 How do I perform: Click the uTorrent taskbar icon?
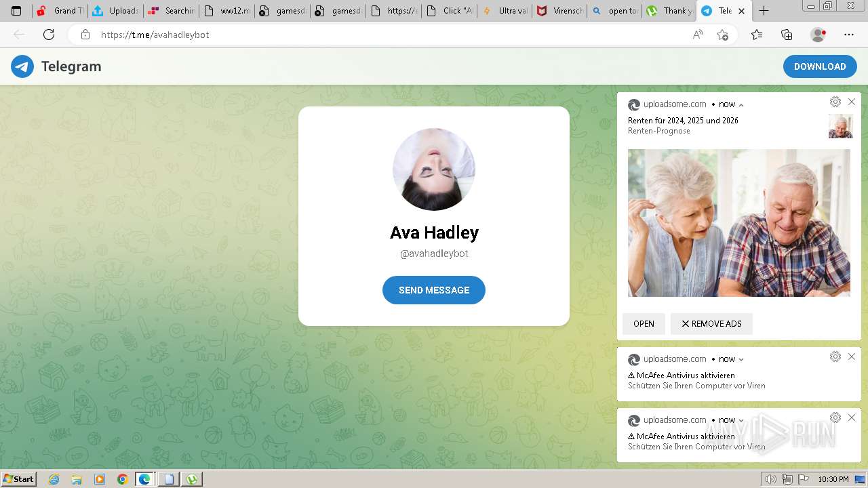(193, 479)
